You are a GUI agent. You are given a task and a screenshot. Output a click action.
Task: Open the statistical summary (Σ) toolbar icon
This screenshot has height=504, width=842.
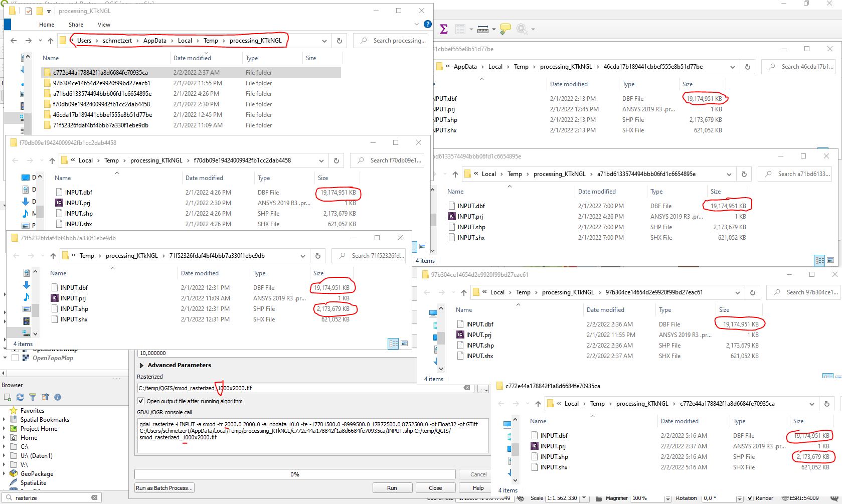pos(443,29)
